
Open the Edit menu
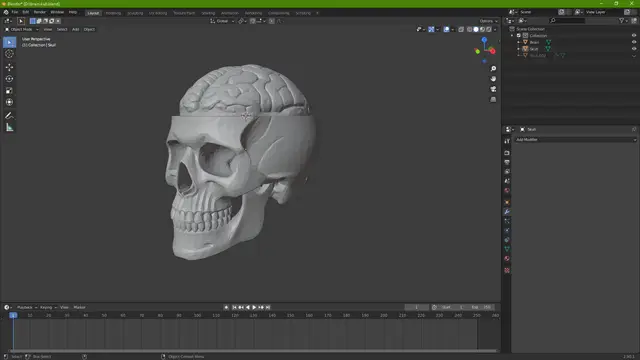[x=26, y=12]
